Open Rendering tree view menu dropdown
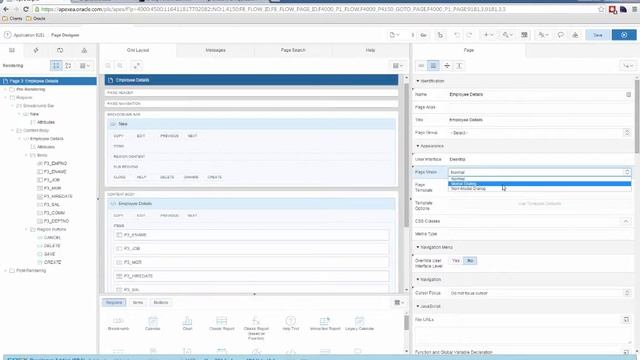Viewport: 640px width, 360px height. pos(85,66)
